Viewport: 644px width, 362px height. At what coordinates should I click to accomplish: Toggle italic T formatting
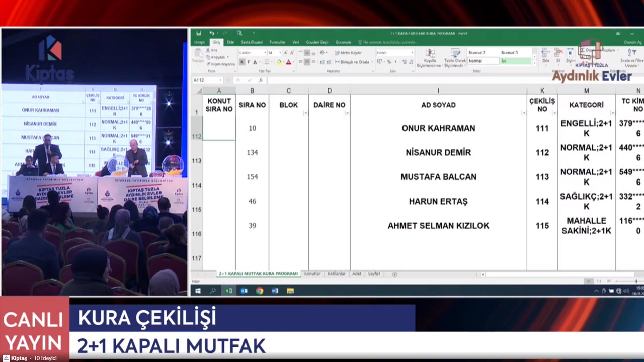click(x=248, y=62)
